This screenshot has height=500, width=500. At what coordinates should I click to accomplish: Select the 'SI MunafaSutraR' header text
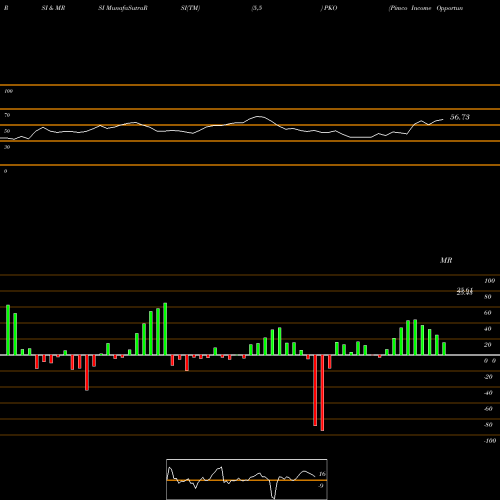pos(123,8)
